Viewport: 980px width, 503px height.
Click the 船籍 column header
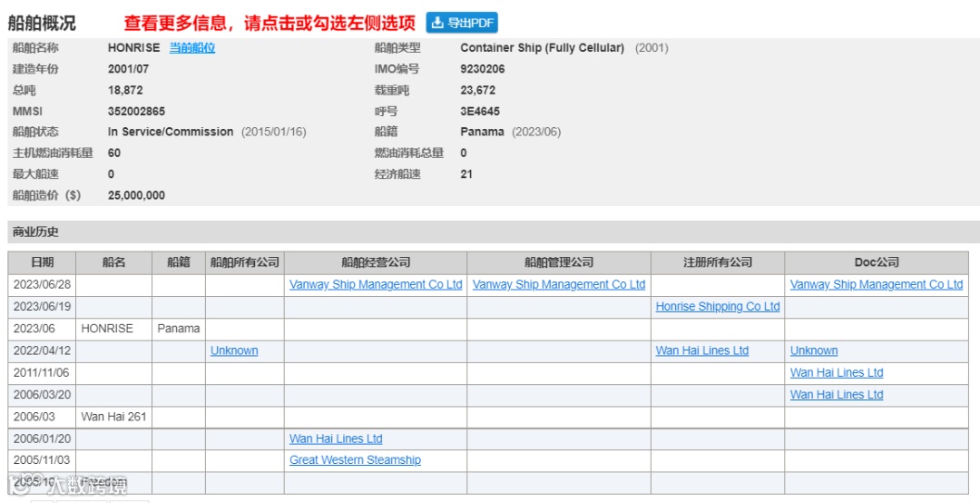[179, 262]
